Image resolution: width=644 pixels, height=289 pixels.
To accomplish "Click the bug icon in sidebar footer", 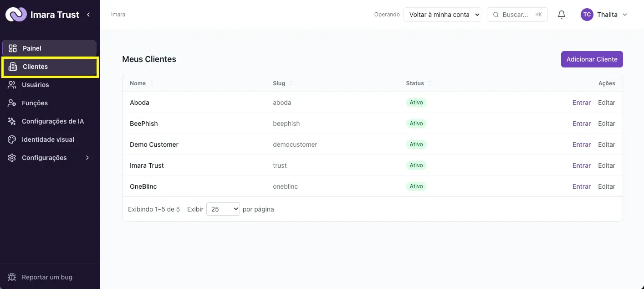I will (12, 277).
